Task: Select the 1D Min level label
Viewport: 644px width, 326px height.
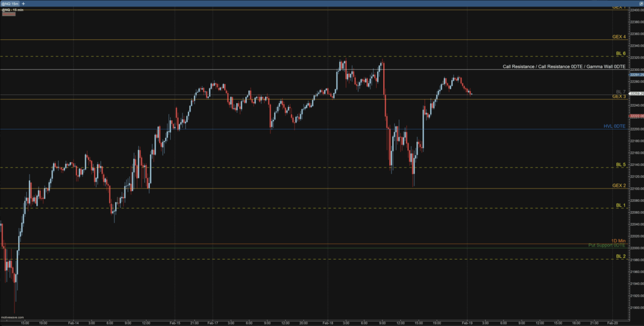Action: (618, 241)
